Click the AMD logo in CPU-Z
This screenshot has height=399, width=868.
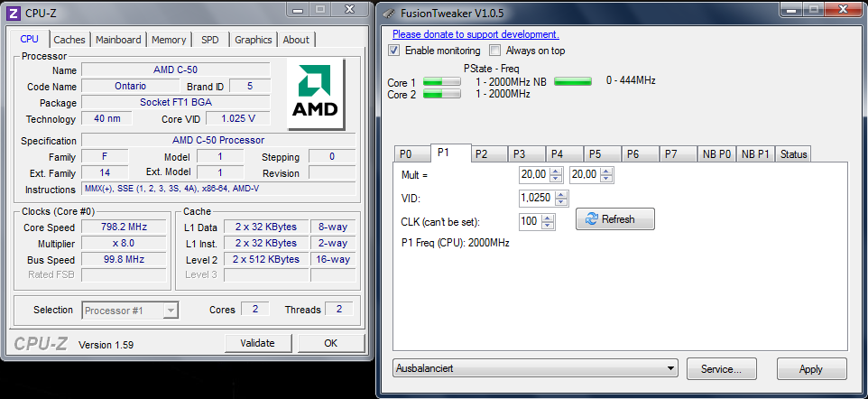coord(316,94)
